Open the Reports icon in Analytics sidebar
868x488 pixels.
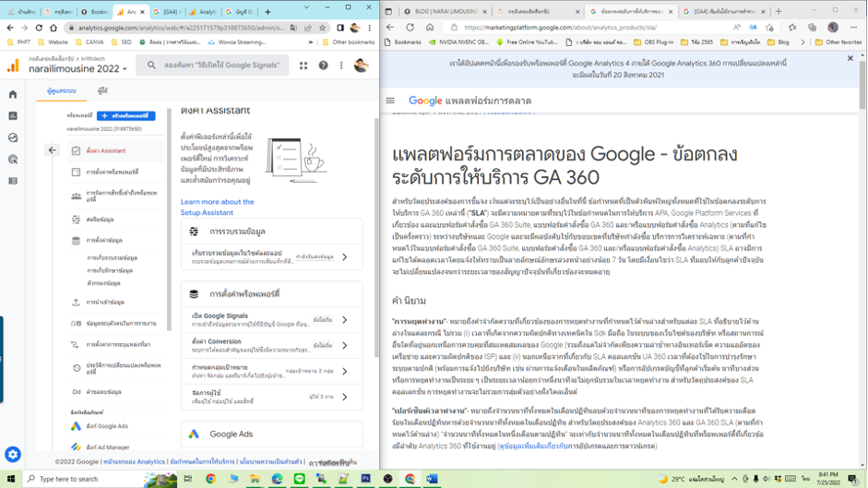(13, 116)
